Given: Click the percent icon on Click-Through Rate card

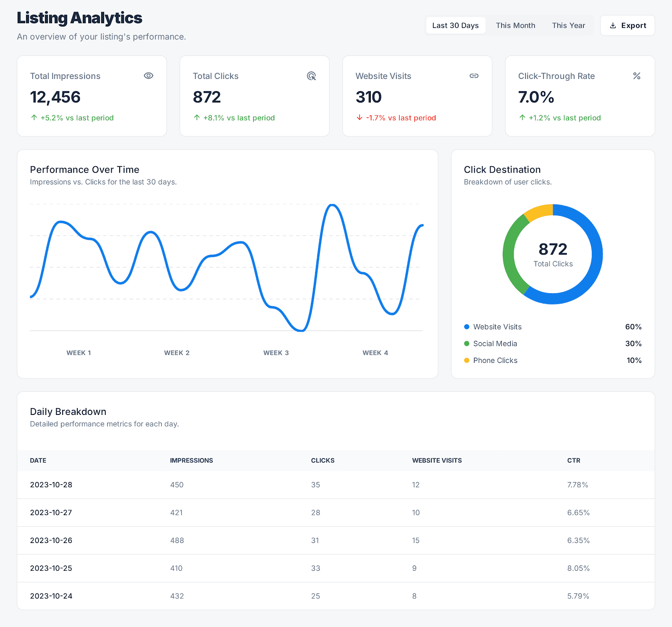Looking at the screenshot, I should coord(637,76).
